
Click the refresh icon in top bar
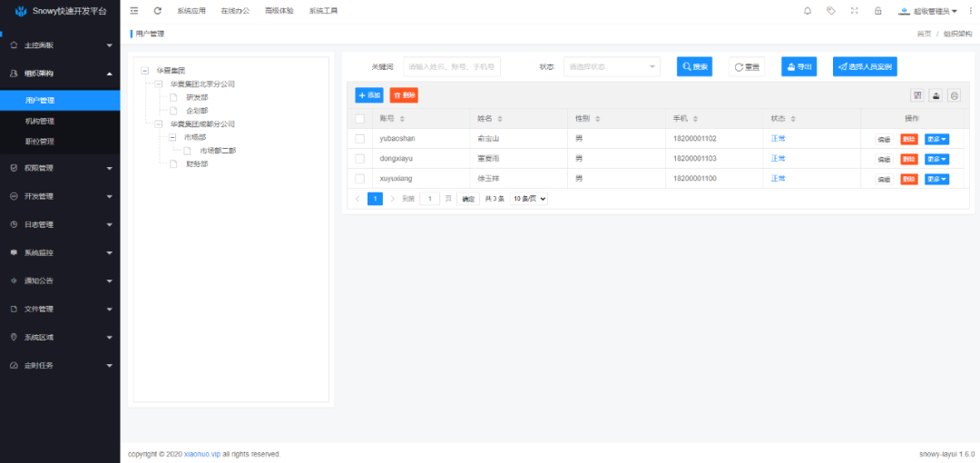[x=158, y=11]
